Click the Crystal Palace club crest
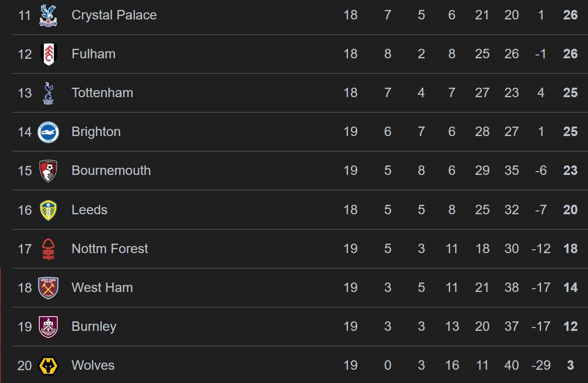The width and height of the screenshot is (588, 383). coord(48,15)
